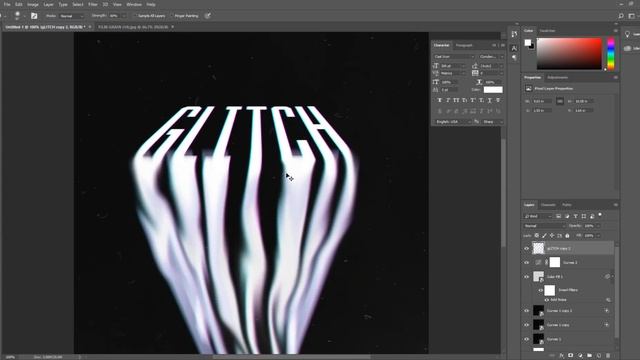640x360 pixels.
Task: Click the Underline icon
Action: point(490,100)
